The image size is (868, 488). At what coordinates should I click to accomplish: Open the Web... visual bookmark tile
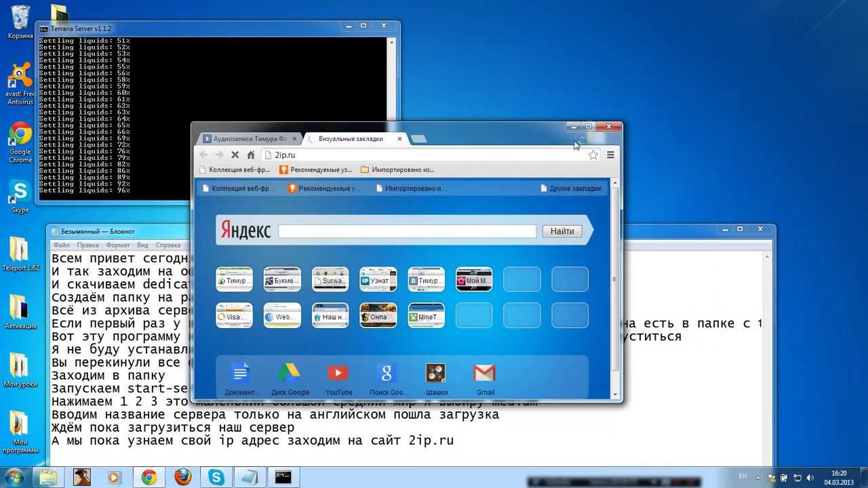(x=282, y=315)
